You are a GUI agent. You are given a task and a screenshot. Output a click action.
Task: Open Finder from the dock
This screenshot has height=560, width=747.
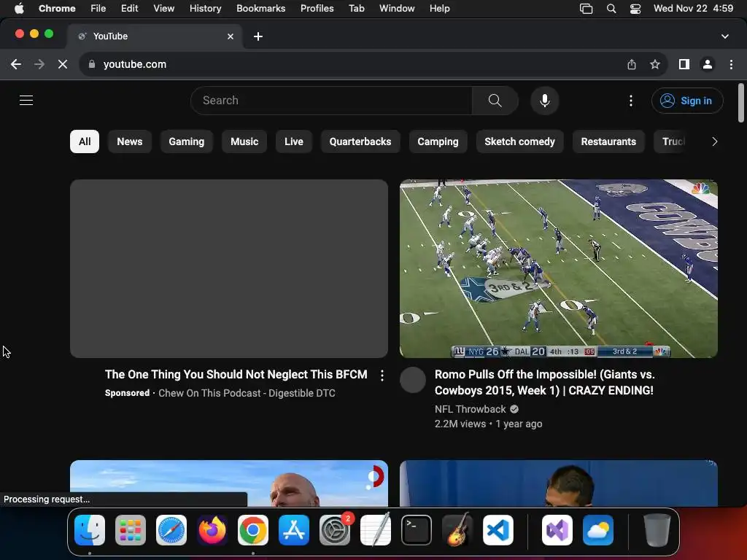pos(90,530)
